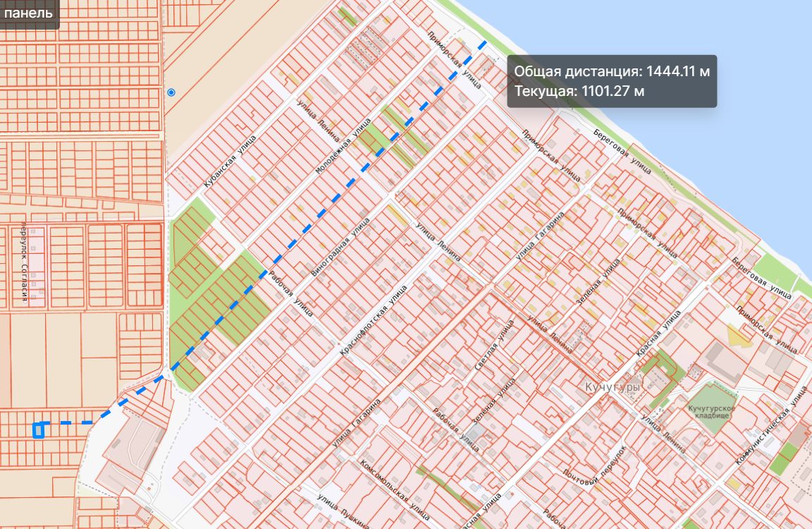Click the Текущая 1101.27 м text

579,91
